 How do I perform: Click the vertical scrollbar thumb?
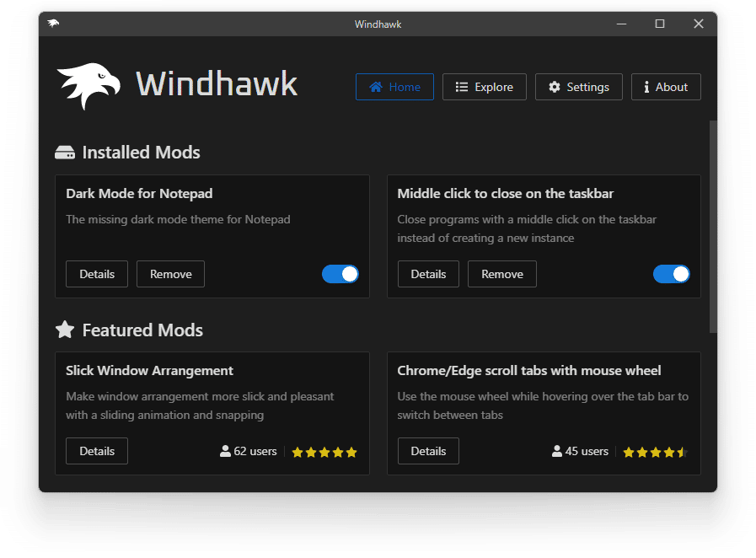click(x=714, y=226)
